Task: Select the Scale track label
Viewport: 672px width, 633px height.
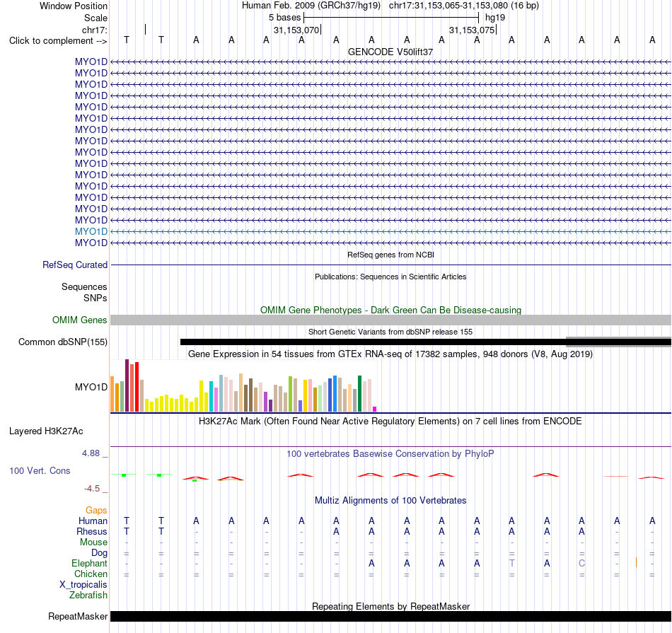Action: [95, 18]
